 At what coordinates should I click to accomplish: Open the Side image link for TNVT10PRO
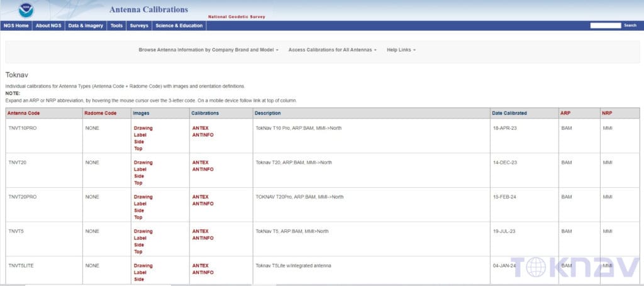pos(139,142)
